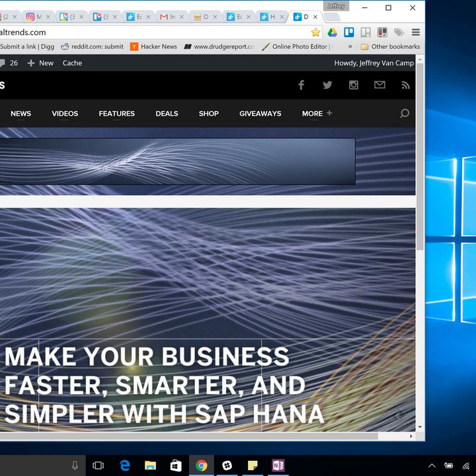The width and height of the screenshot is (476, 476).
Task: Open the site's Instagram icon
Action: 353,85
